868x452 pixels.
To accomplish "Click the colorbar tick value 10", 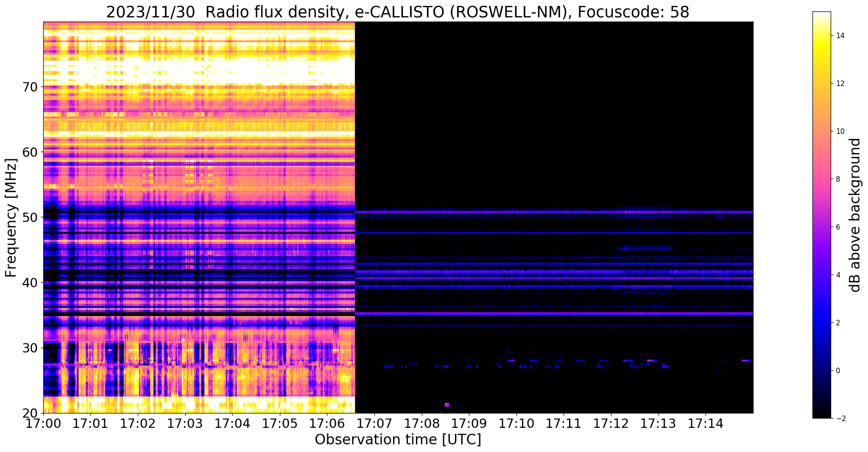I will coord(840,131).
